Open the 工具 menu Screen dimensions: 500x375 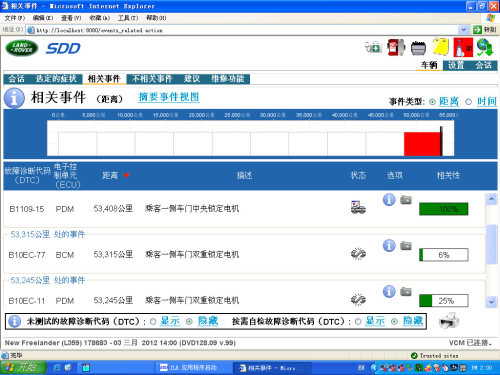tap(128, 18)
